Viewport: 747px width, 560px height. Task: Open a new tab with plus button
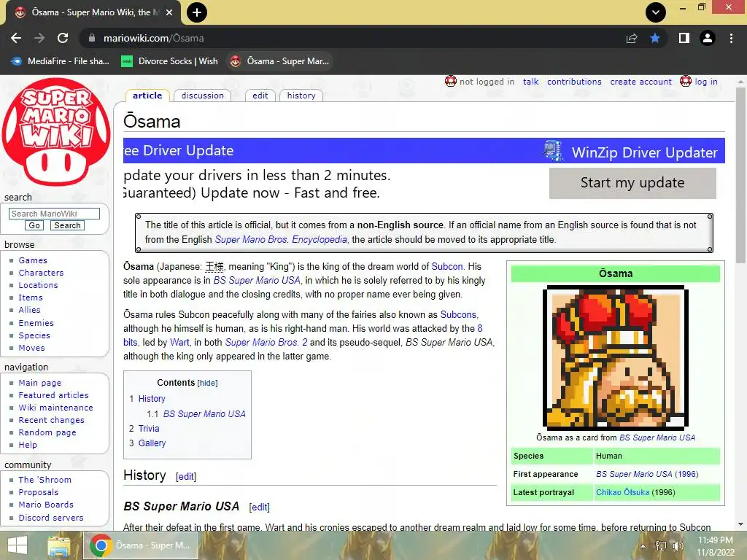pos(197,12)
